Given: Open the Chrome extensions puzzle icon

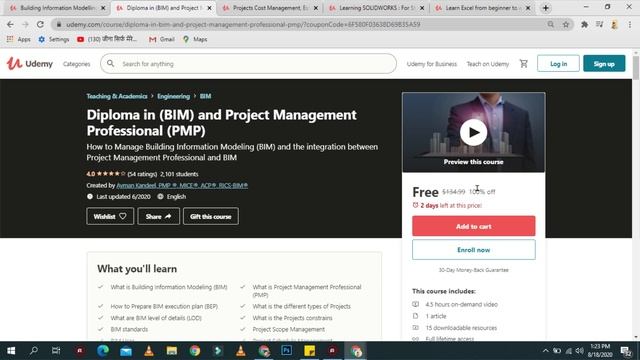Looking at the screenshot, I should 584,24.
